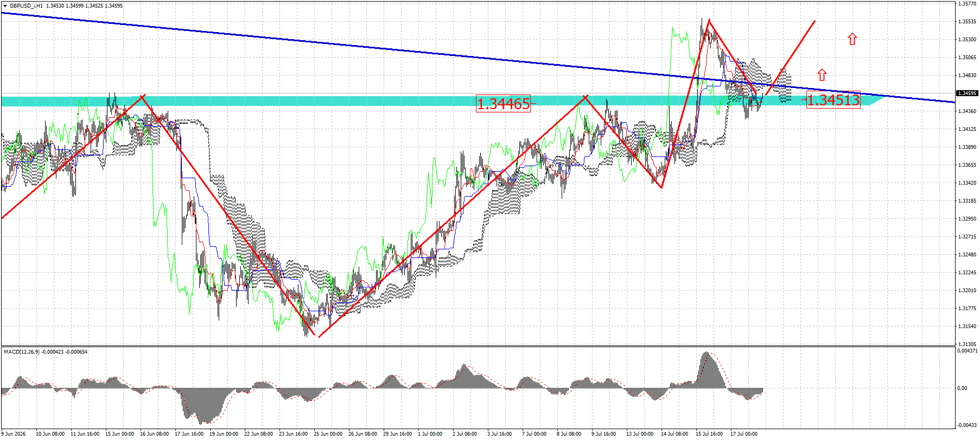This screenshot has width=980, height=440.
Task: Click the 0.00 MACD scale value
Action: click(x=962, y=388)
